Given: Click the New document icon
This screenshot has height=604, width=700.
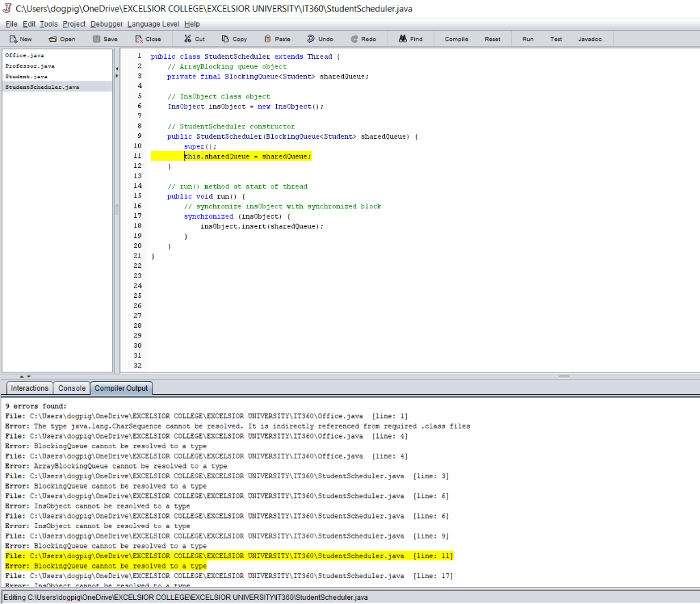Looking at the screenshot, I should click(x=21, y=39).
